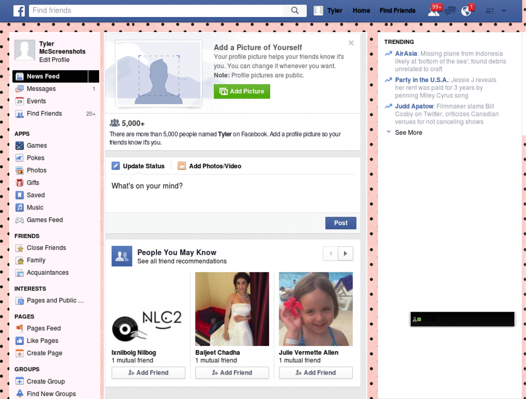This screenshot has width=532, height=399.
Task: Click the Create Group icon
Action: coord(20,381)
